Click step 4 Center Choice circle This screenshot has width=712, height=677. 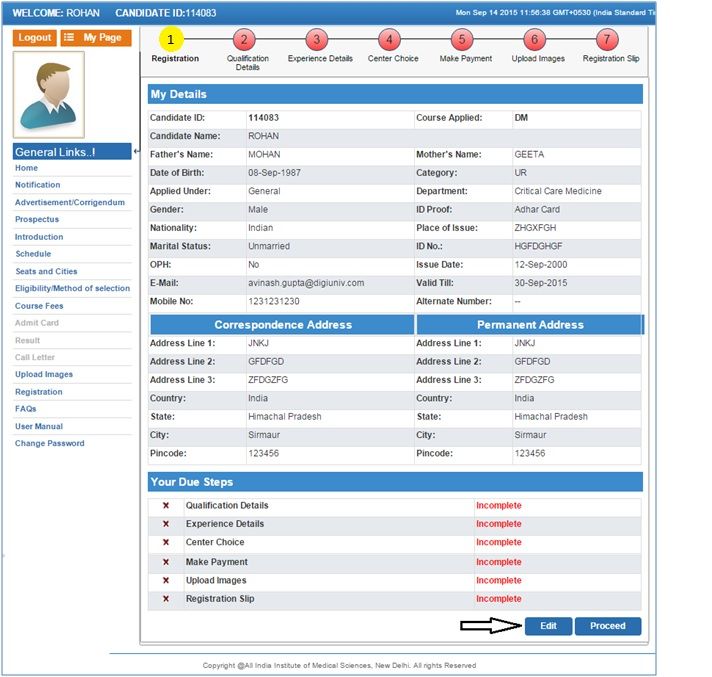pyautogui.click(x=389, y=40)
